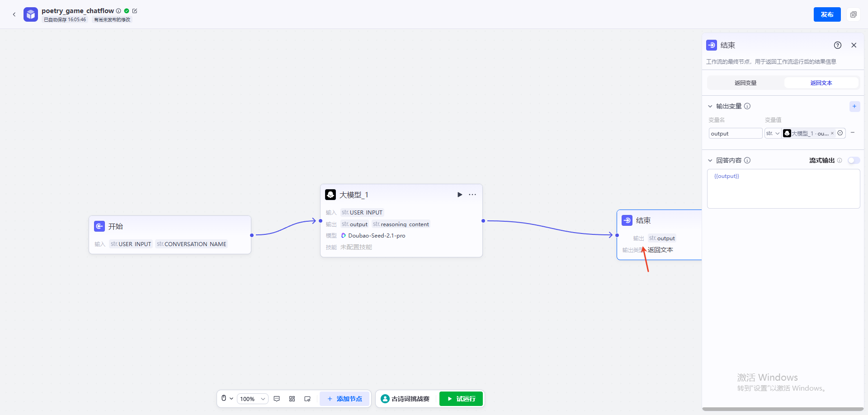868x415 pixels.
Task: Select the 返回文本 tab
Action: pos(821,83)
